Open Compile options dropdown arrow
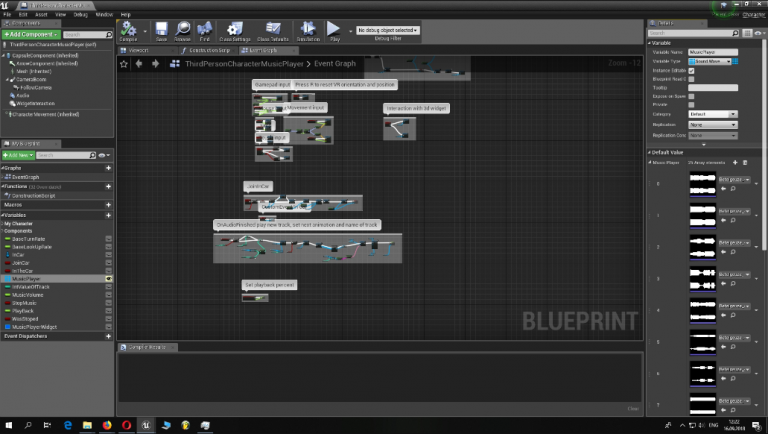768x434 pixels. pos(145,31)
